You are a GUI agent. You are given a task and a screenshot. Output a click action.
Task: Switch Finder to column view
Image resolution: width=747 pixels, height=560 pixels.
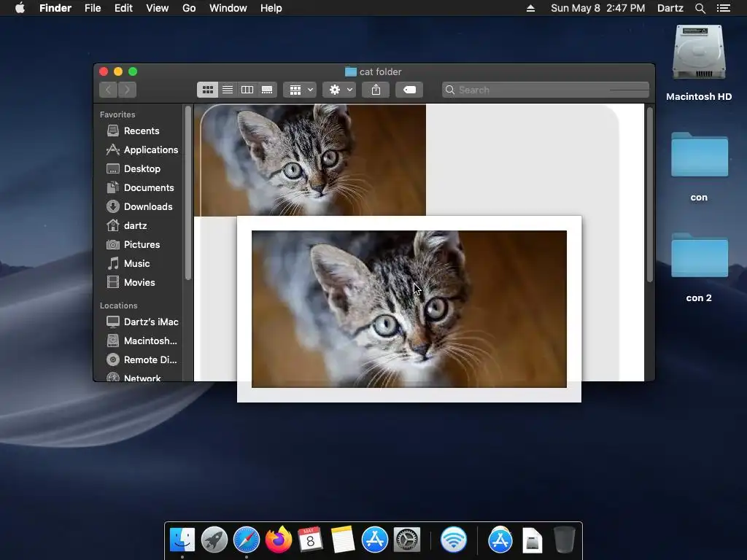pyautogui.click(x=247, y=90)
